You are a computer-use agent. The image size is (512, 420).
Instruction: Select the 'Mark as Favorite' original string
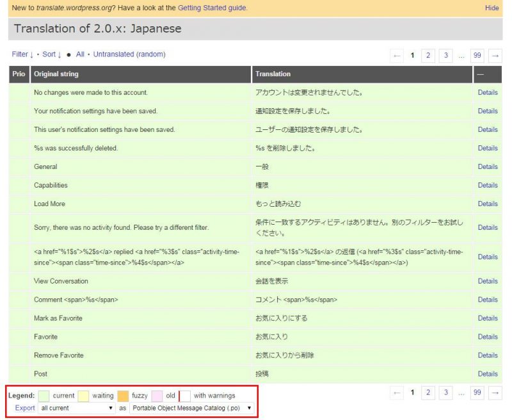point(58,318)
